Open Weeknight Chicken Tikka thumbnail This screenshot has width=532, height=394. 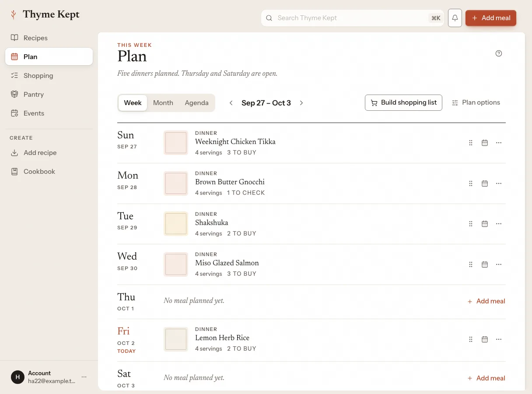coord(176,143)
